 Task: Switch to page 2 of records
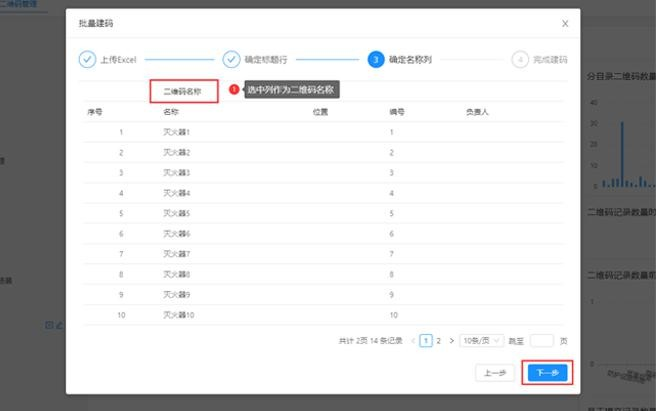[x=438, y=341]
